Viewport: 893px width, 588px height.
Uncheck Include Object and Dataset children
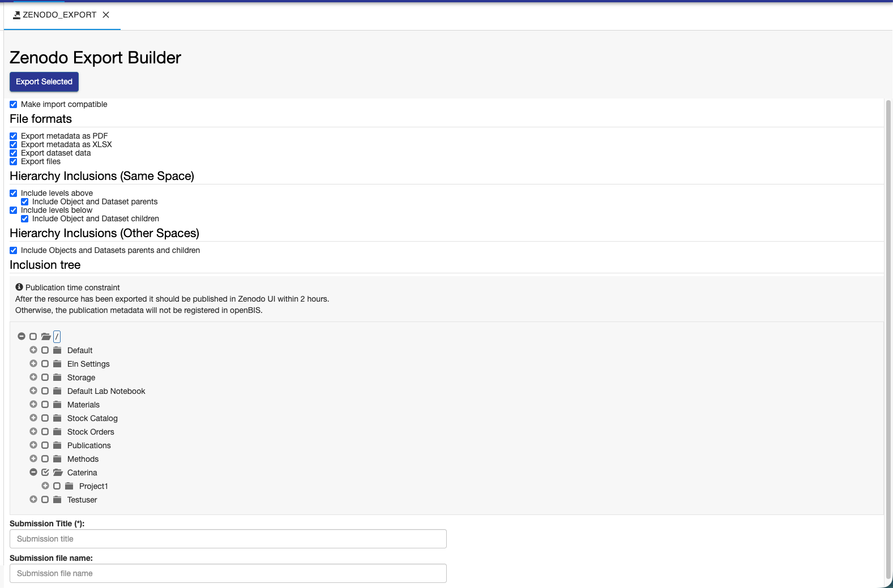click(x=25, y=218)
